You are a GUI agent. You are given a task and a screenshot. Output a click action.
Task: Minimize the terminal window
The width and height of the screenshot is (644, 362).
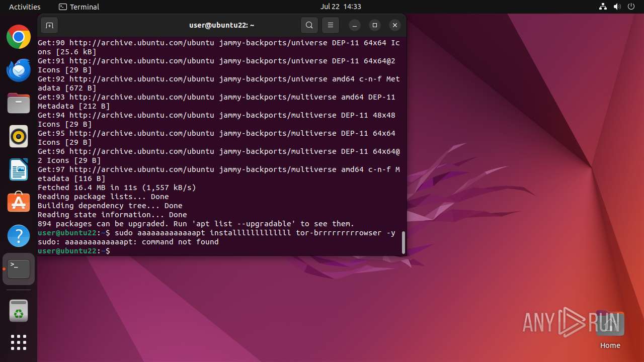point(355,25)
